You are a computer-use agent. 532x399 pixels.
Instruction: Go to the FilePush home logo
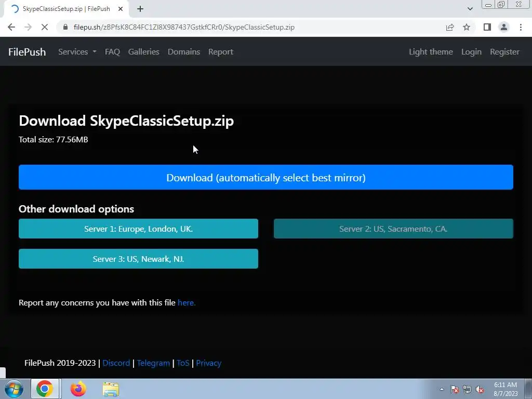27,52
